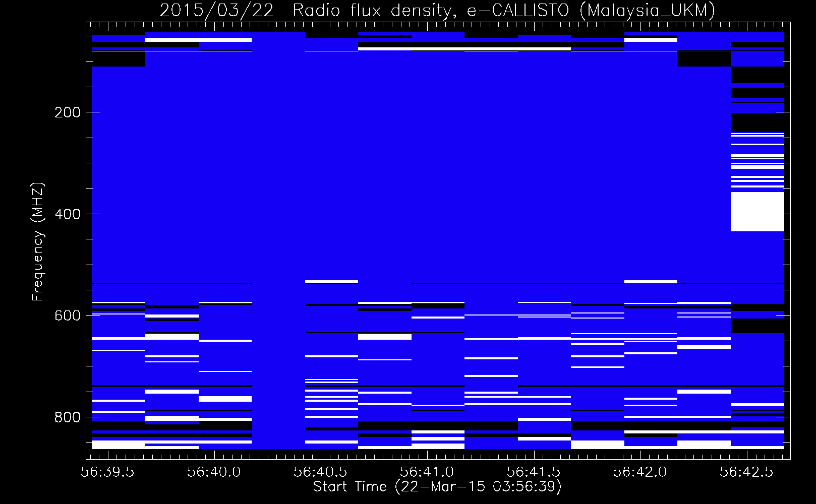Click the 56:41.0 time tick label
816x504 pixels.
point(427,472)
